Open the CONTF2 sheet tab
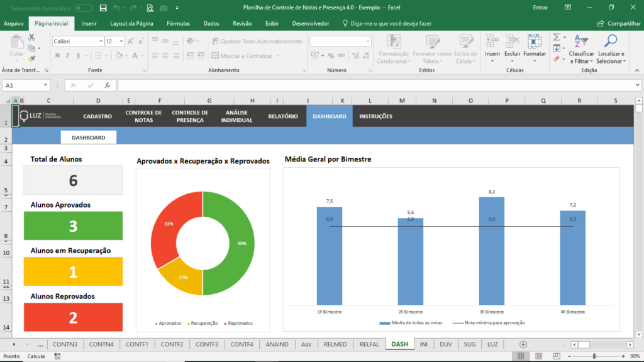 click(x=173, y=344)
